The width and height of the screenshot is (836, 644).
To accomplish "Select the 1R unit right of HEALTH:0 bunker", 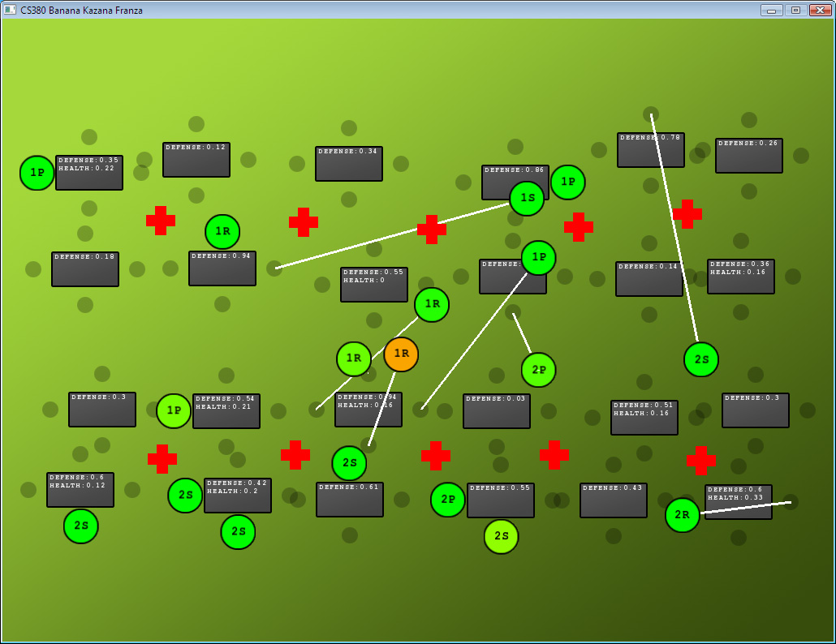I will click(432, 305).
